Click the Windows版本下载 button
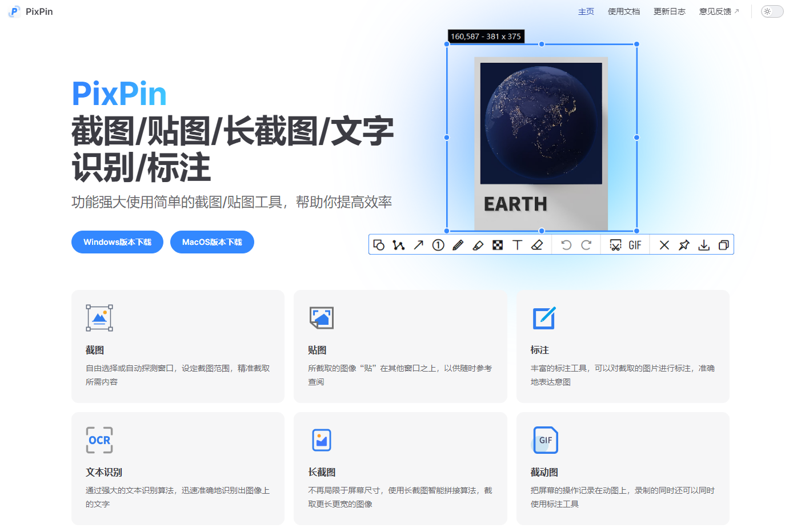Image resolution: width=789 pixels, height=532 pixels. point(117,242)
